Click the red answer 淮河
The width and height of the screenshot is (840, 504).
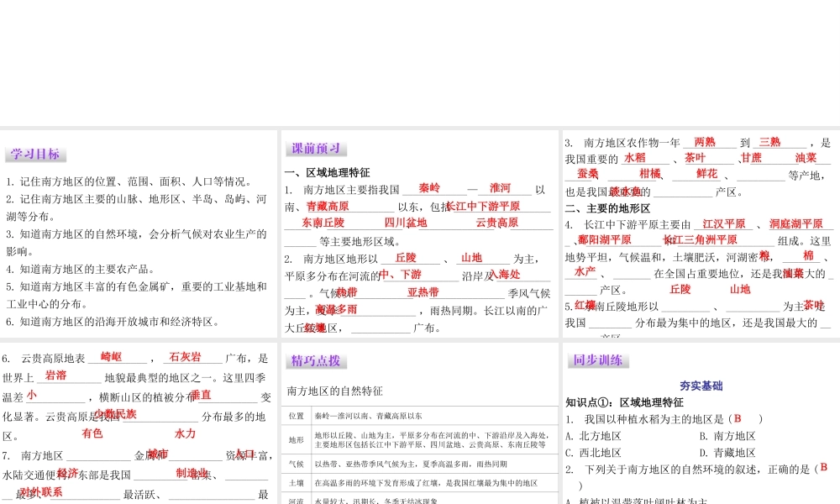point(501,188)
